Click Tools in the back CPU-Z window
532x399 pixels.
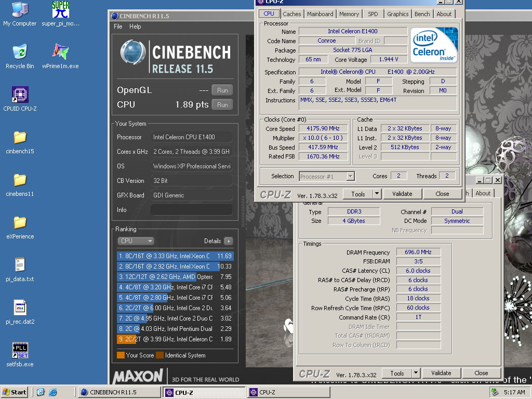pyautogui.click(x=397, y=373)
